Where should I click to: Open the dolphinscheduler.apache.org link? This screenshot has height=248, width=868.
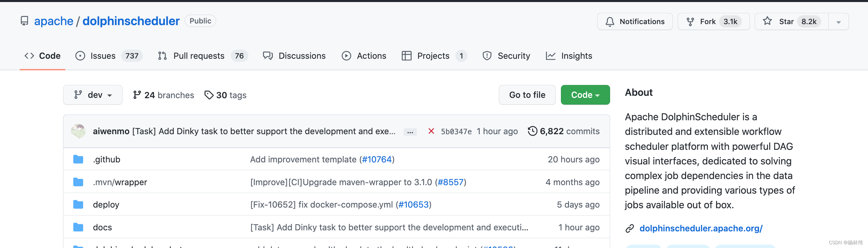tap(701, 229)
